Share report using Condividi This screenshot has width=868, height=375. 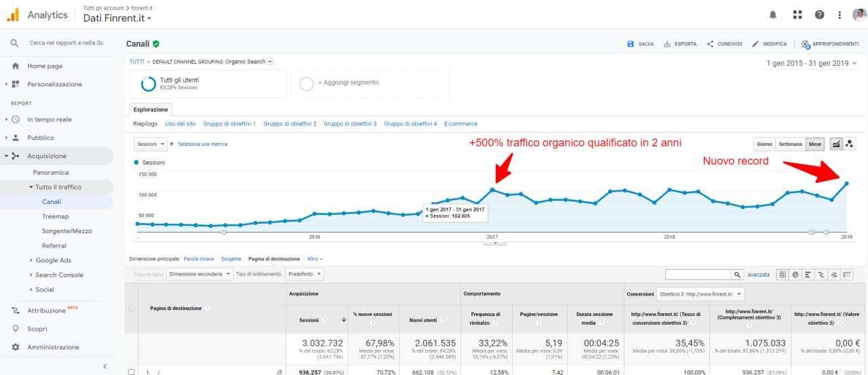(x=724, y=44)
